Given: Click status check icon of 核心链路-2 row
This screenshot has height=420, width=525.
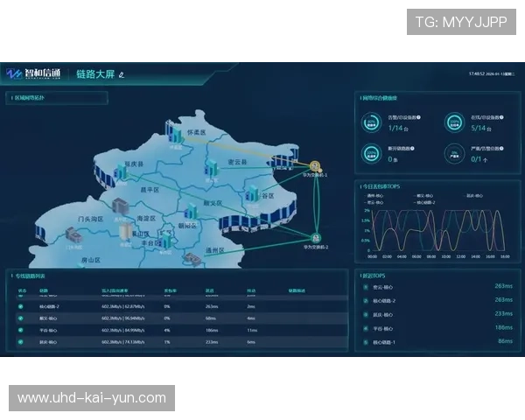Looking at the screenshot, I should tap(21, 306).
